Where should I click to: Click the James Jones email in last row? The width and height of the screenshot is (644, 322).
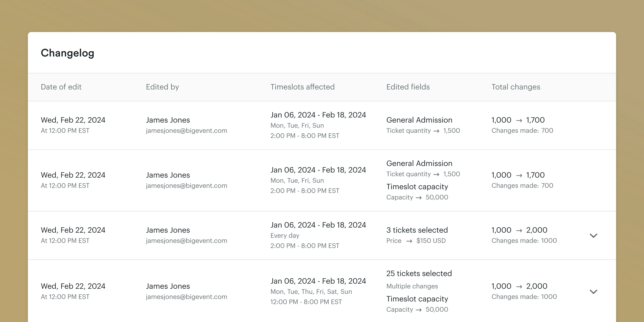click(186, 297)
